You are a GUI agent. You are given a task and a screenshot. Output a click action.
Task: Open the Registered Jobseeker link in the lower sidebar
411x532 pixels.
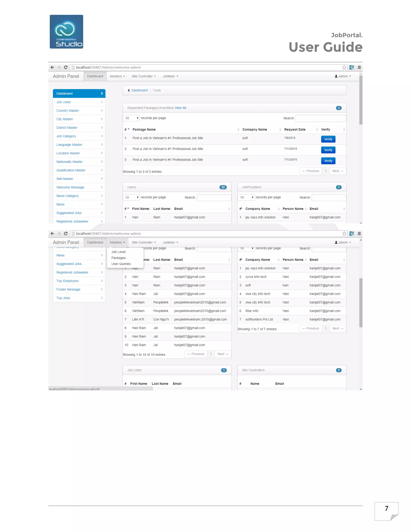pyautogui.click(x=79, y=272)
